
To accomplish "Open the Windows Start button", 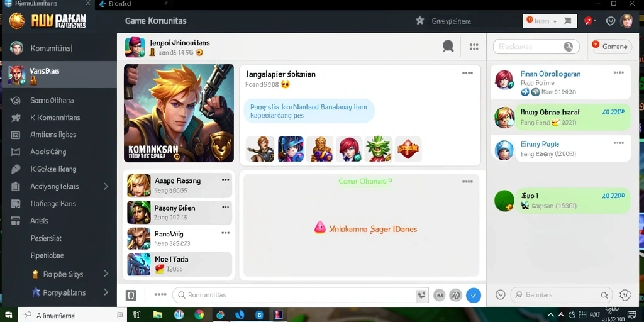I will pos(9,315).
